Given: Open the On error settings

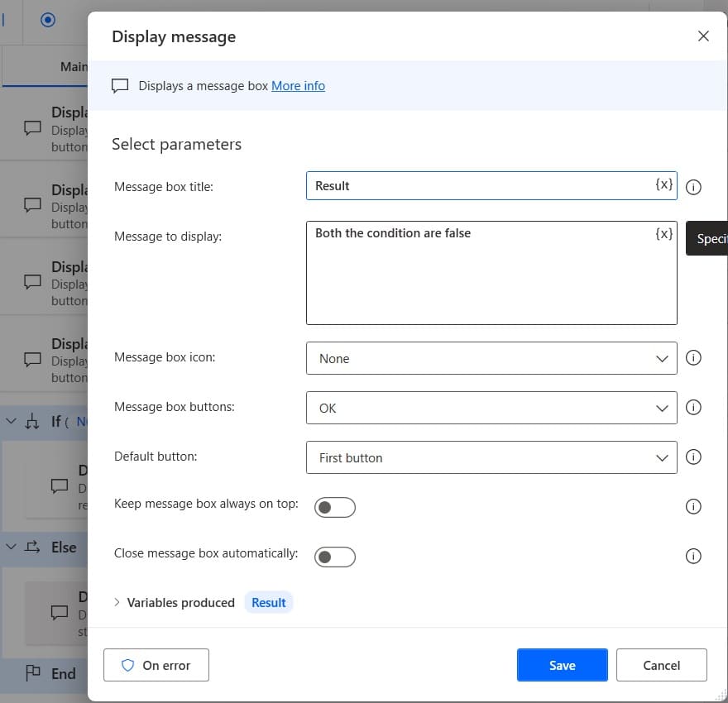Looking at the screenshot, I should (x=156, y=665).
